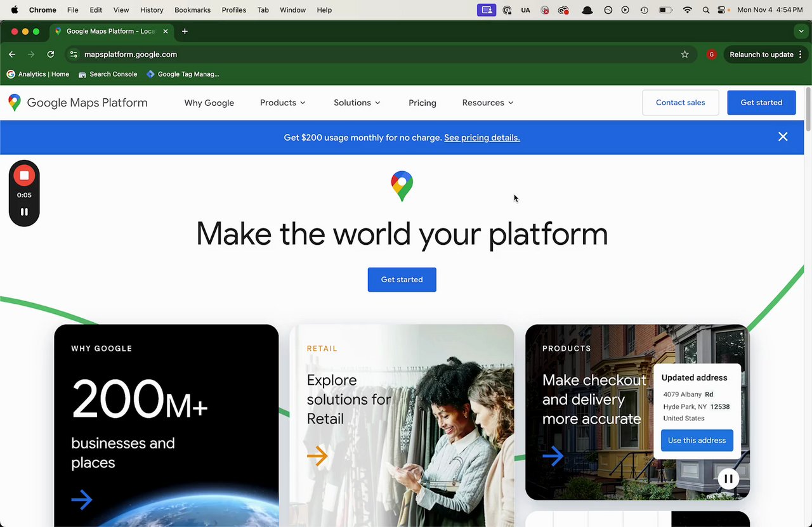This screenshot has width=812, height=527.
Task: Close the pricing banner with X
Action: pos(783,137)
